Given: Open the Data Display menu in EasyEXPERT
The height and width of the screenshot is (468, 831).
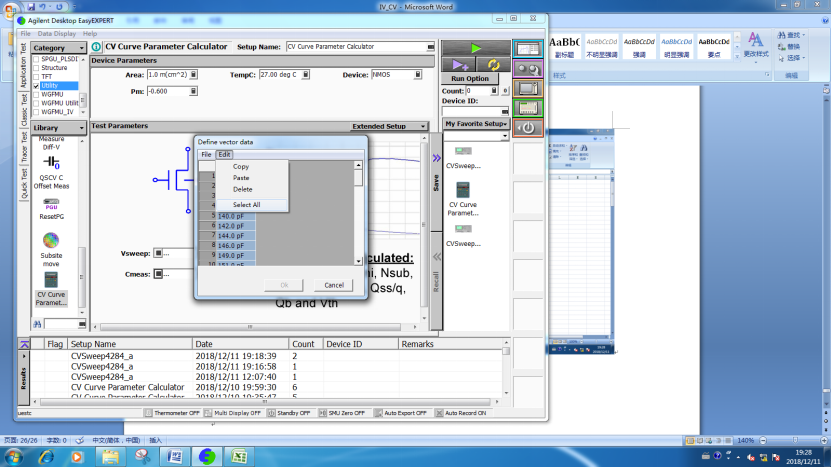Looking at the screenshot, I should pyautogui.click(x=57, y=33).
